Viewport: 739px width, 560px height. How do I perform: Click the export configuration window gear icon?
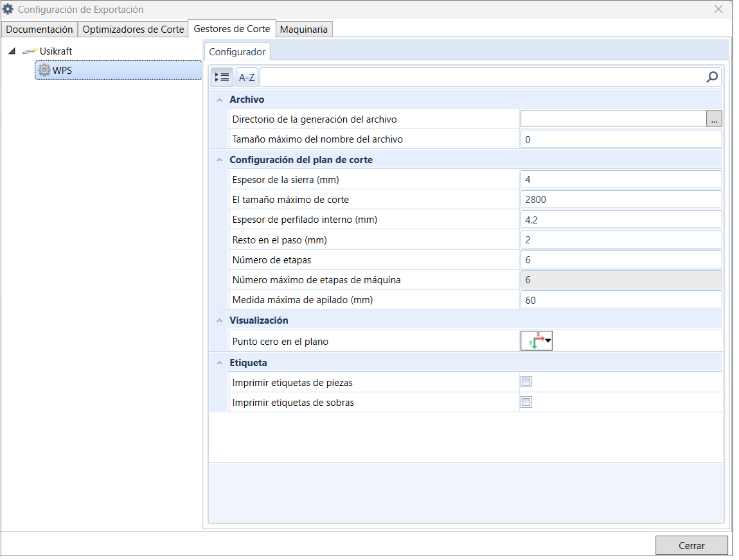click(x=8, y=10)
